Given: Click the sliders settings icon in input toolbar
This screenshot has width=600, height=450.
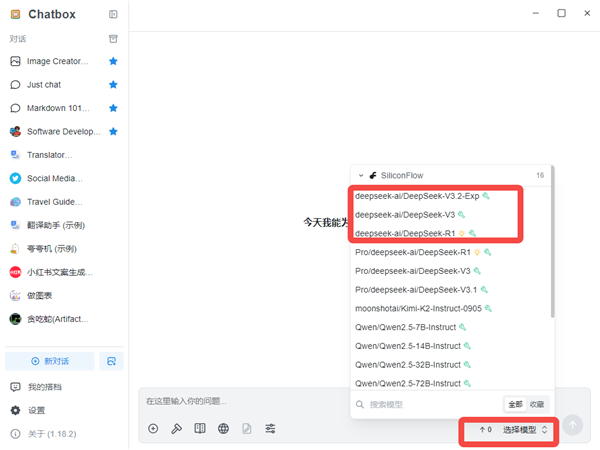Looking at the screenshot, I should click(270, 428).
